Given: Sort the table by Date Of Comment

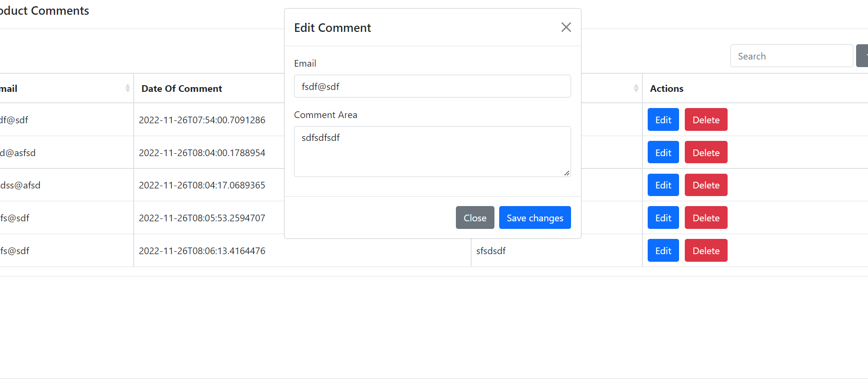Looking at the screenshot, I should click(181, 88).
